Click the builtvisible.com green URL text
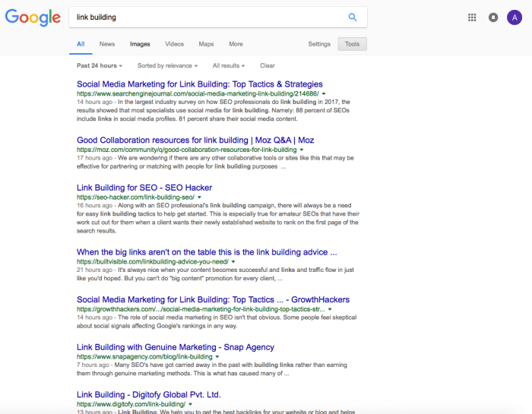Screen dimensions: 532x414 [x=153, y=261]
